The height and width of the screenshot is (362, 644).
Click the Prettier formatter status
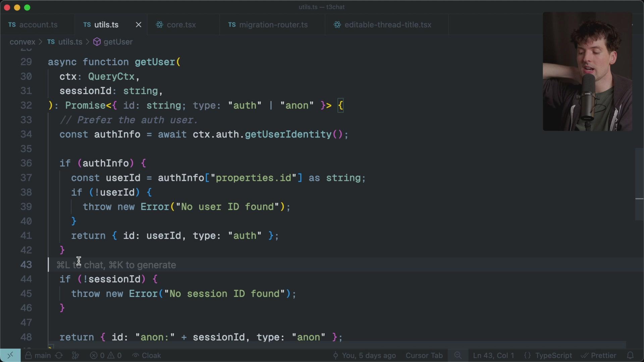pyautogui.click(x=599, y=355)
